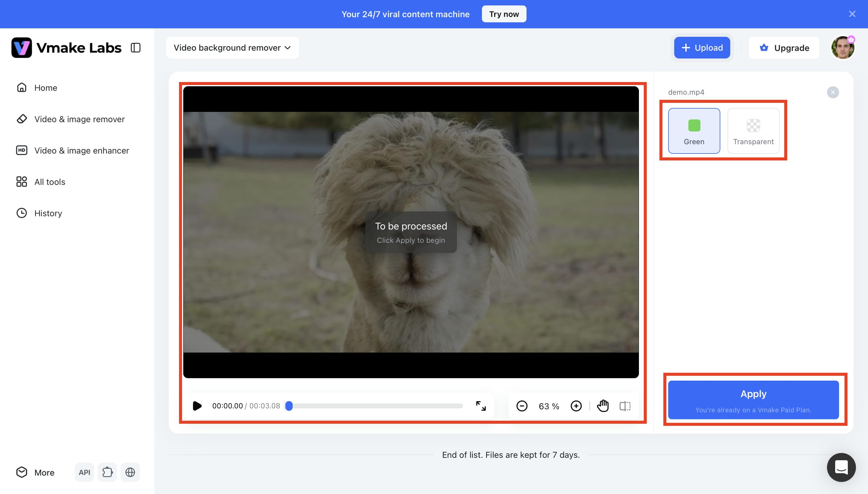868x494 pixels.
Task: Click 'Your 24/7 viral content machine' text
Action: click(x=406, y=14)
